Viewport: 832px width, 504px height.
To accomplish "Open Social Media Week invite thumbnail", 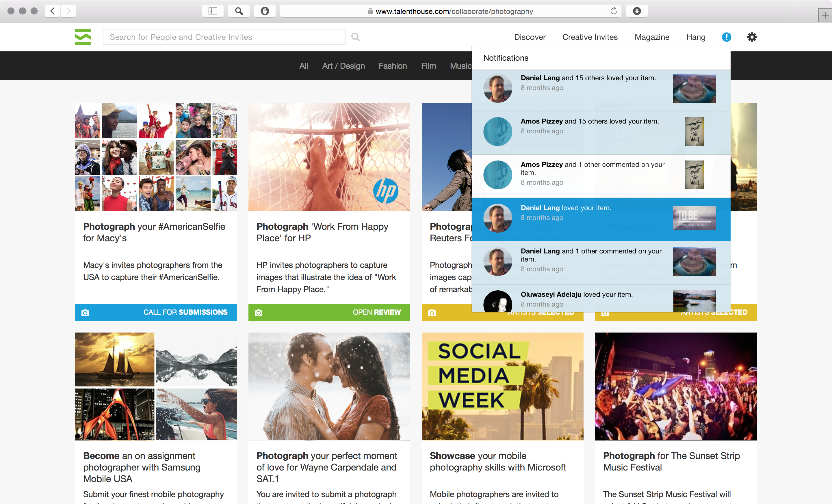I will click(x=502, y=386).
